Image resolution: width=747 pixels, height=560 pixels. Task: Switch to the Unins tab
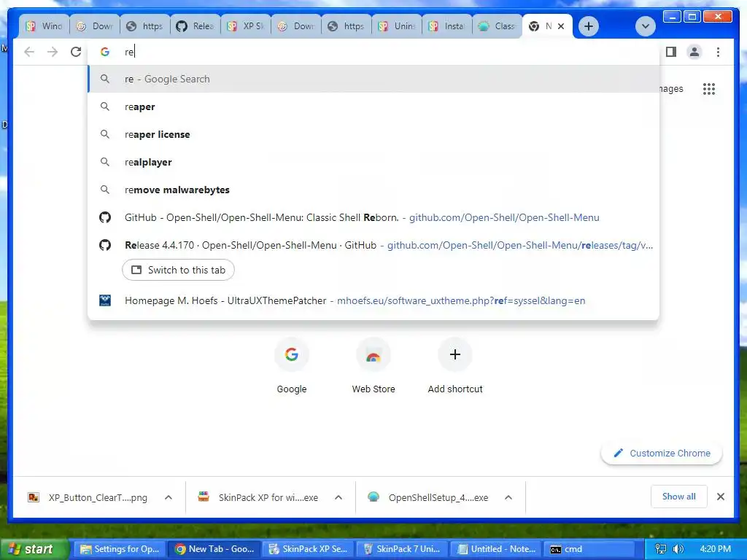(x=396, y=26)
